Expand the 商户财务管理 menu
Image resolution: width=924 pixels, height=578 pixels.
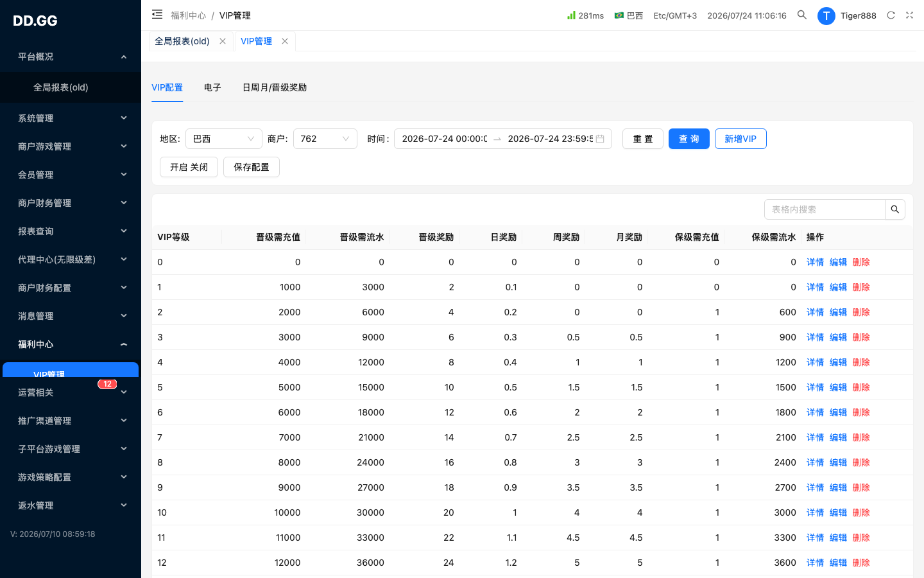coord(71,203)
